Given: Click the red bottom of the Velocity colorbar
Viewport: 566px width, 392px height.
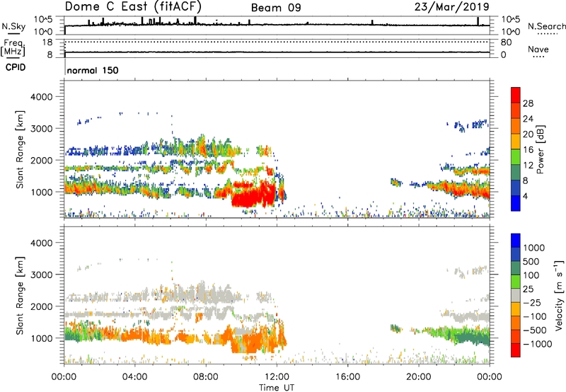Looking at the screenshot, I should 516,350.
